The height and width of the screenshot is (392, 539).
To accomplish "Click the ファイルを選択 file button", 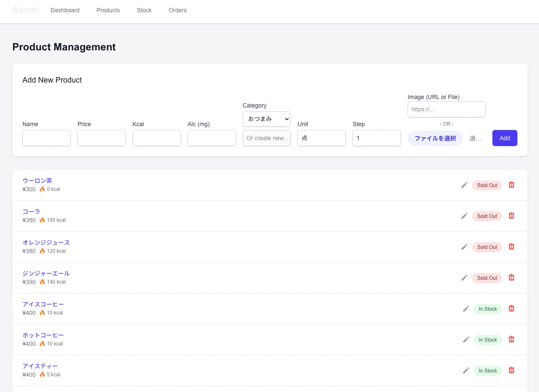I will coord(435,138).
